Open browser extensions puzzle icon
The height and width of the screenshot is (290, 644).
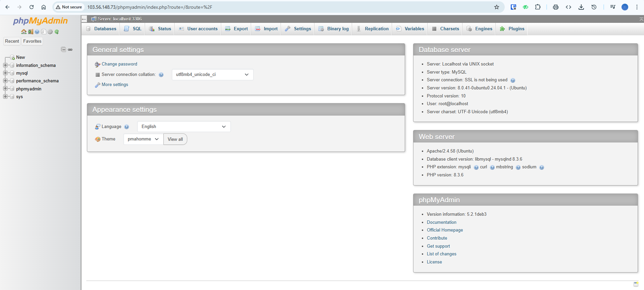point(538,7)
